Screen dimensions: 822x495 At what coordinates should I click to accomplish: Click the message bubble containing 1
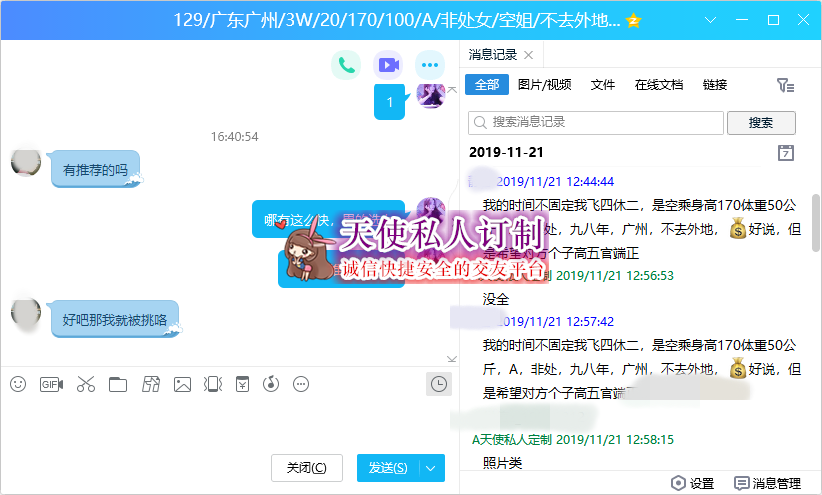tap(390, 102)
